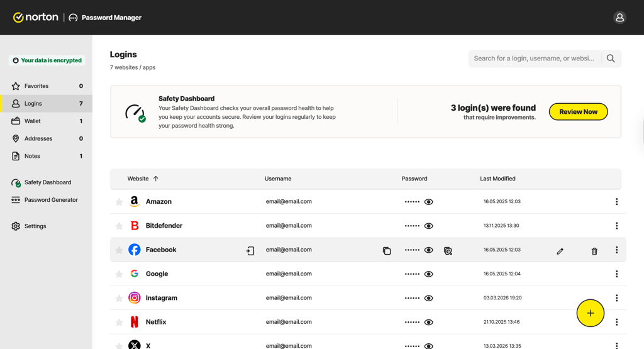The image size is (644, 349).
Task: Click the Password column header
Action: point(414,179)
